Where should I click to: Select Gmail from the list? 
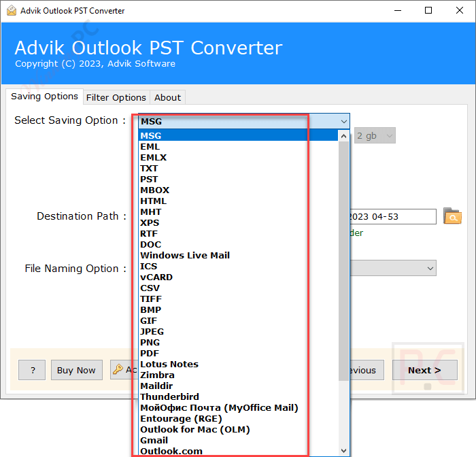(x=238, y=440)
